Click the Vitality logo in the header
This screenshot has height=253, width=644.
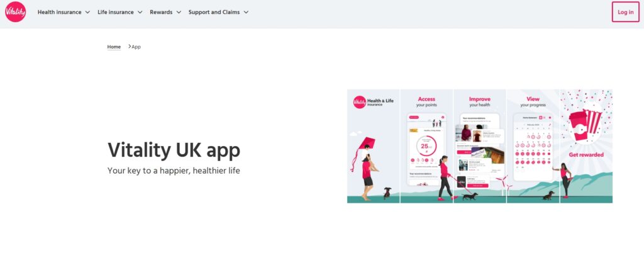pos(16,12)
